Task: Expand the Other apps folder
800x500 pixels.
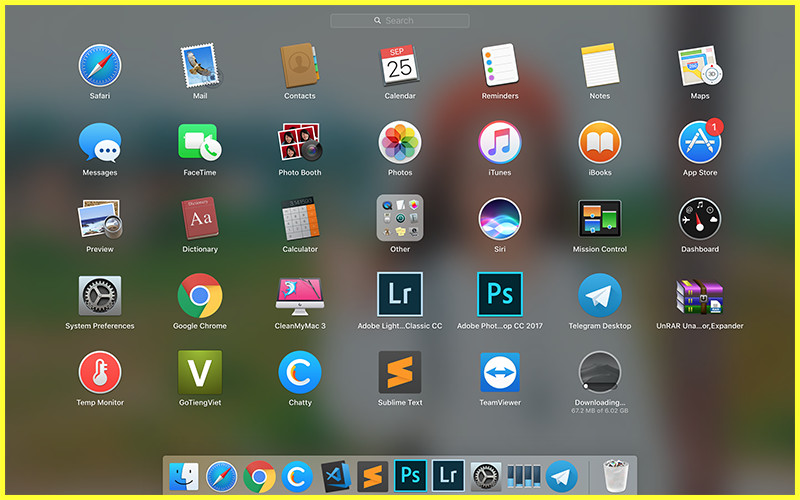Action: click(399, 217)
